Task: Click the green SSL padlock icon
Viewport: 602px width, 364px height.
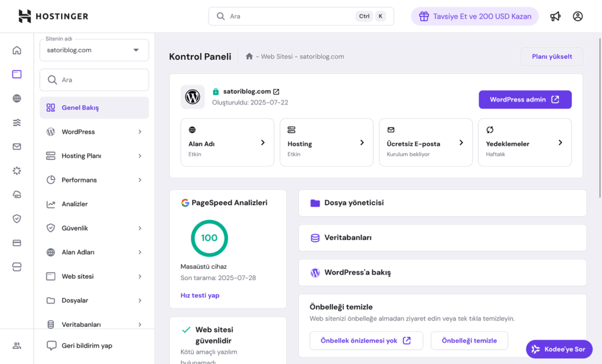Action: [x=216, y=91]
